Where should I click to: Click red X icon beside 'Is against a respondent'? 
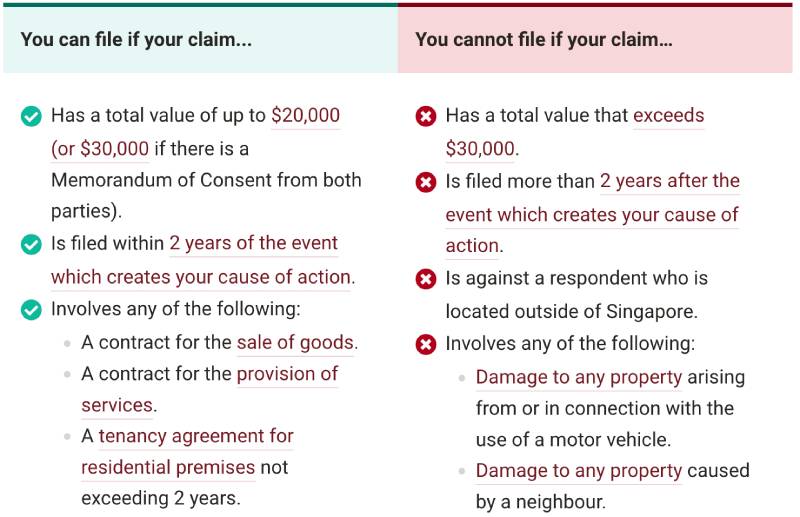425,279
